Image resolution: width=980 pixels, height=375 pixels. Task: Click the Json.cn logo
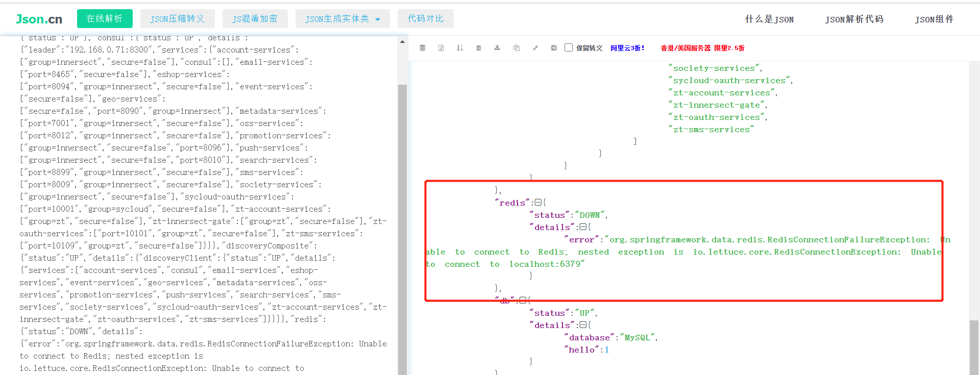pyautogui.click(x=39, y=19)
